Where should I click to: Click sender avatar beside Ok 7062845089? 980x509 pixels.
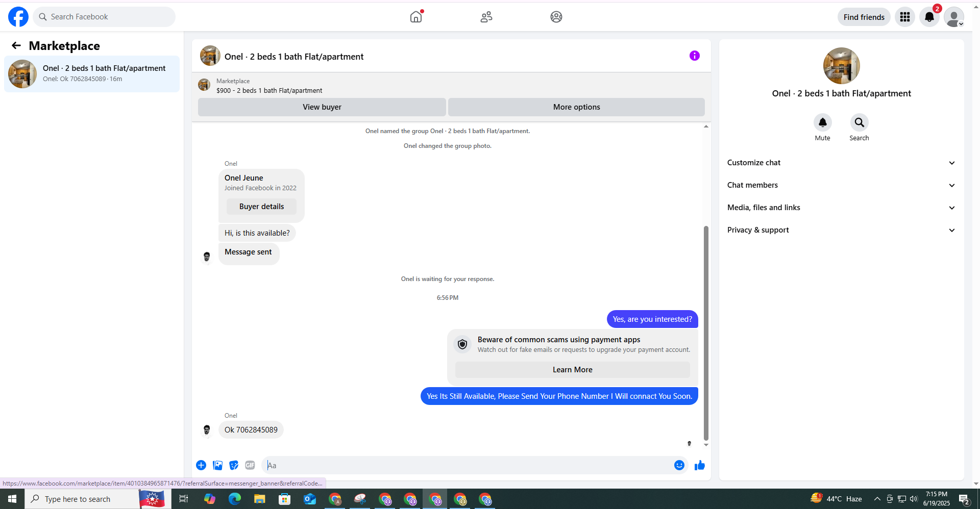(x=207, y=430)
